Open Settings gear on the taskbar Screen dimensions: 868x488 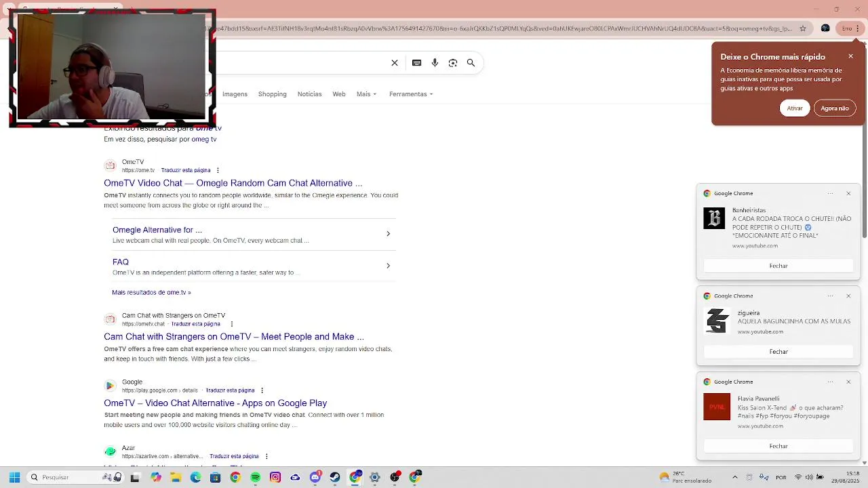(374, 477)
